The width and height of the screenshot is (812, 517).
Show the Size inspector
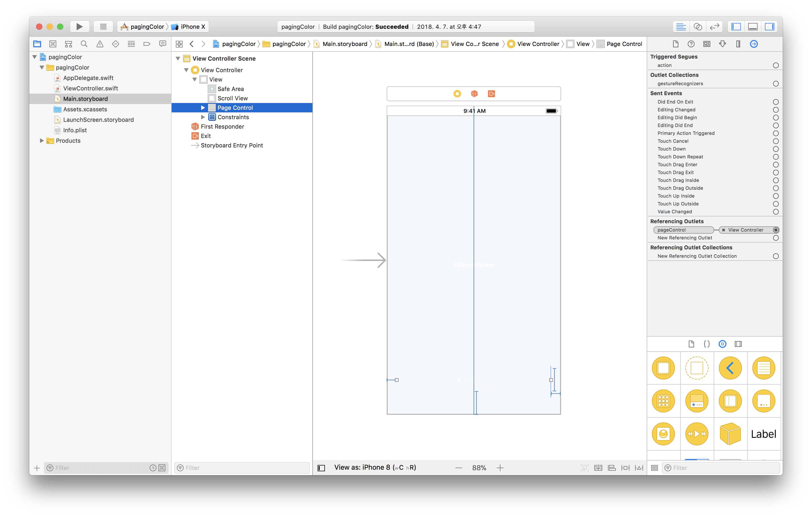tap(738, 44)
